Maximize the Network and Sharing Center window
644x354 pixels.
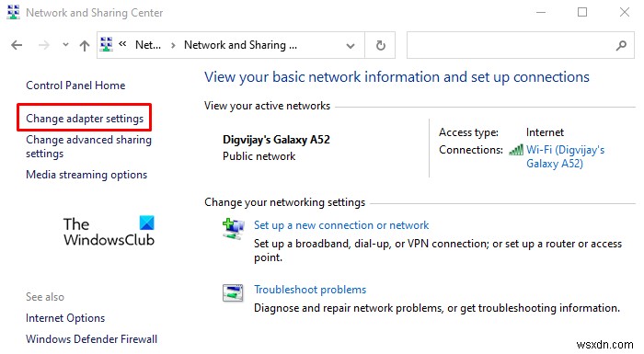click(x=582, y=12)
